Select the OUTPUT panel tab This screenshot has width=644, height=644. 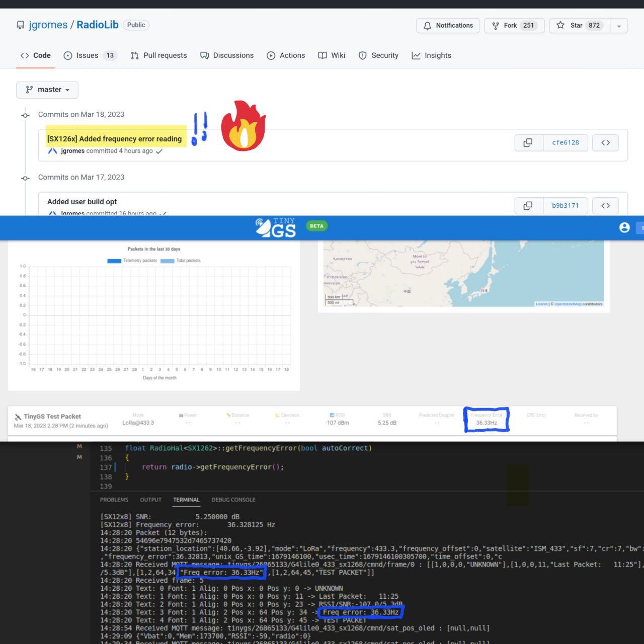click(x=150, y=500)
